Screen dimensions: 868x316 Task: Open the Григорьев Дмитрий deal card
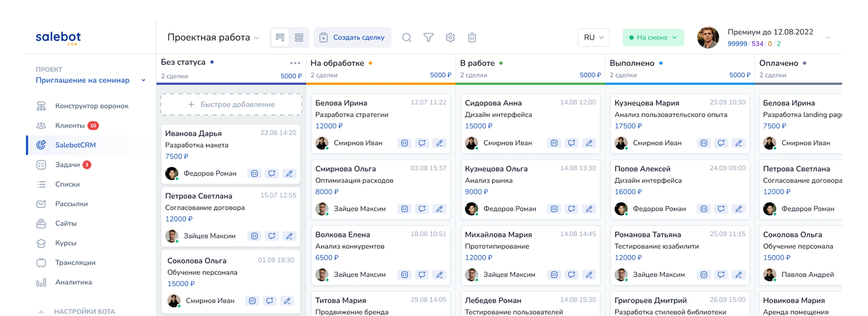680,304
